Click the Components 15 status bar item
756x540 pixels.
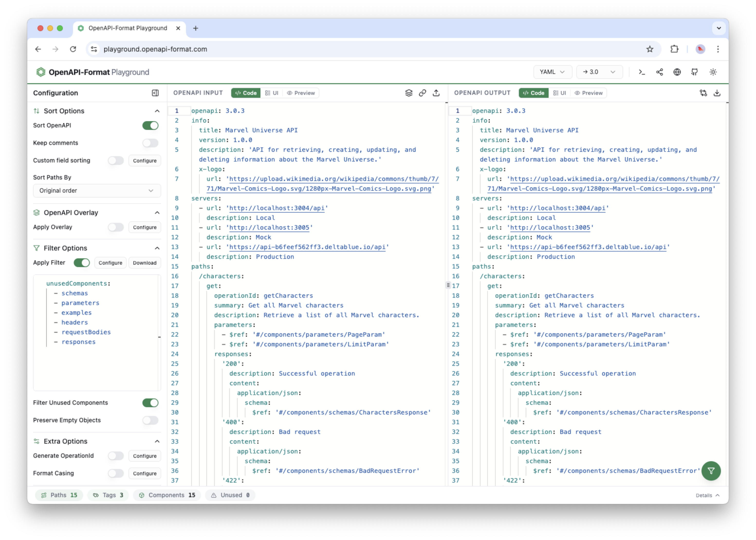167,495
